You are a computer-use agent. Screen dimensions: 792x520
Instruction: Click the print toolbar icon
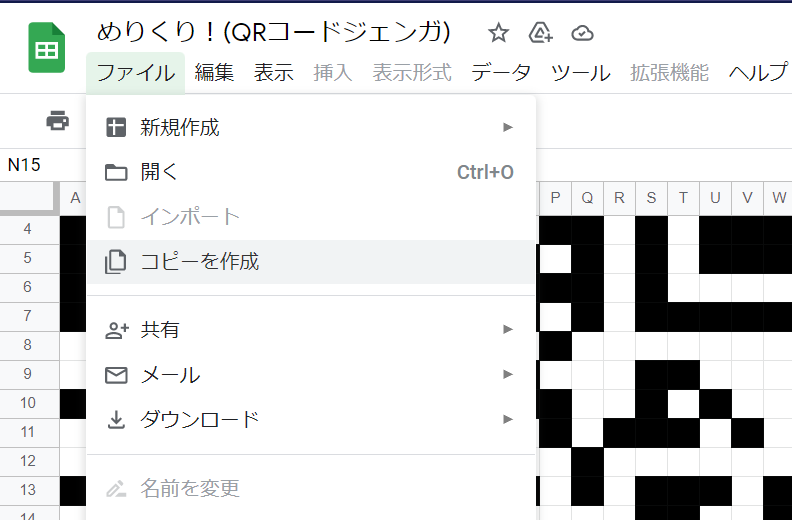click(58, 121)
